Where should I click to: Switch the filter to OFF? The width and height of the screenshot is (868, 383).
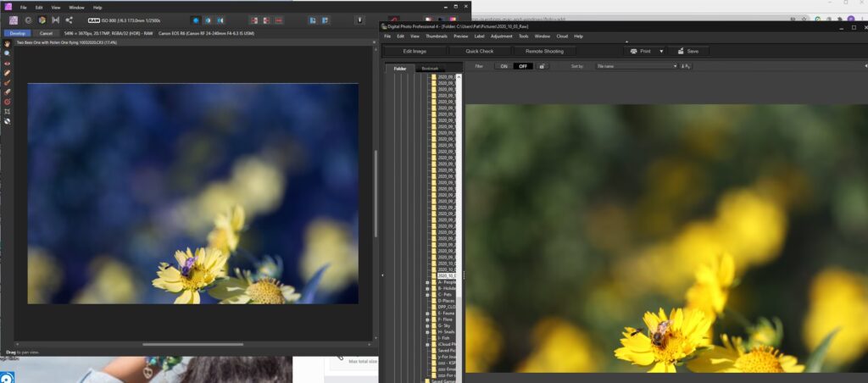tap(523, 66)
